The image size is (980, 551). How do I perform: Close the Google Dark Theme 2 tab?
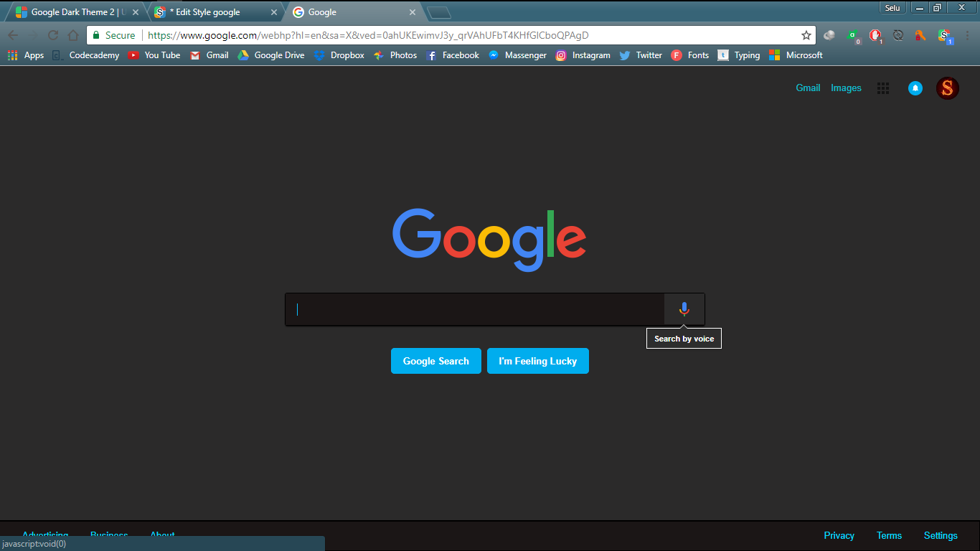[136, 12]
